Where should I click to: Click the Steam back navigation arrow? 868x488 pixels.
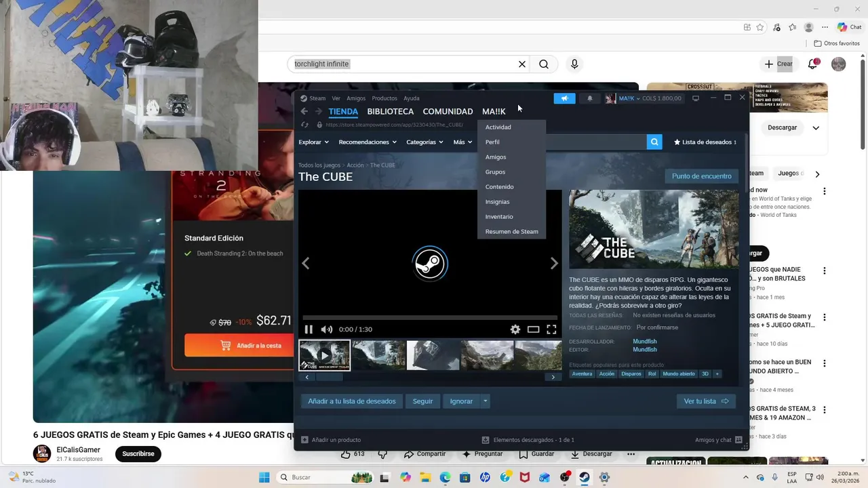click(x=304, y=112)
